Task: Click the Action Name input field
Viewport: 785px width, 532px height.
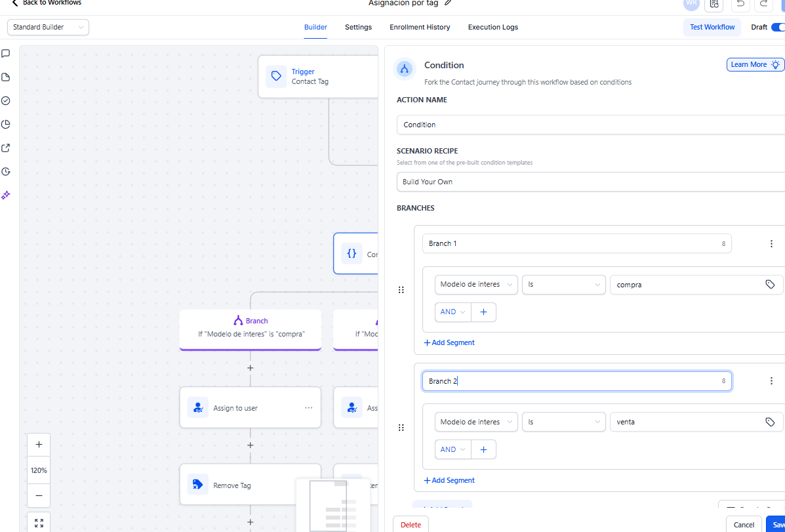Action: point(590,125)
